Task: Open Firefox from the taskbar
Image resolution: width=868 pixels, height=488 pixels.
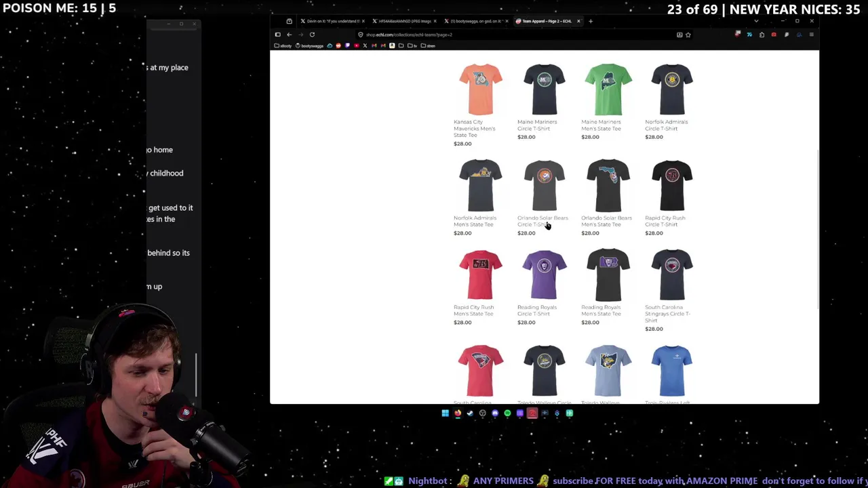Action: tap(458, 413)
